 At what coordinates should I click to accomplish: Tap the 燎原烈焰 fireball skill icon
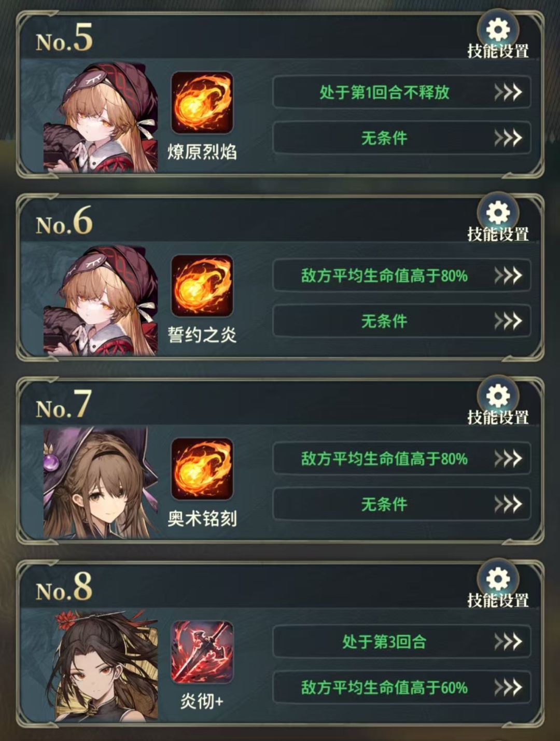[x=202, y=103]
